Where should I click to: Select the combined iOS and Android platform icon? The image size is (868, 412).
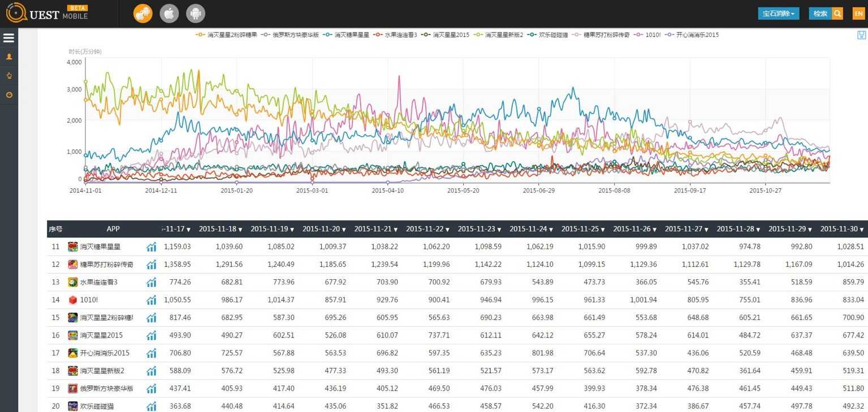[x=142, y=14]
